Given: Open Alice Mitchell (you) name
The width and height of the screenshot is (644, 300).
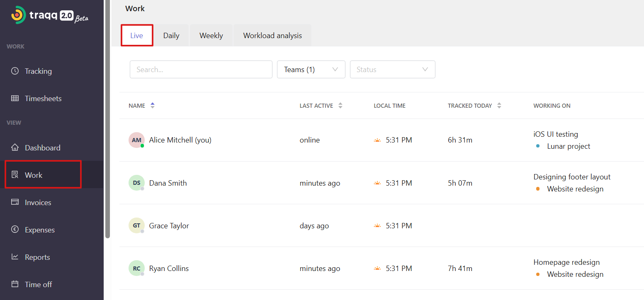Looking at the screenshot, I should [180, 140].
